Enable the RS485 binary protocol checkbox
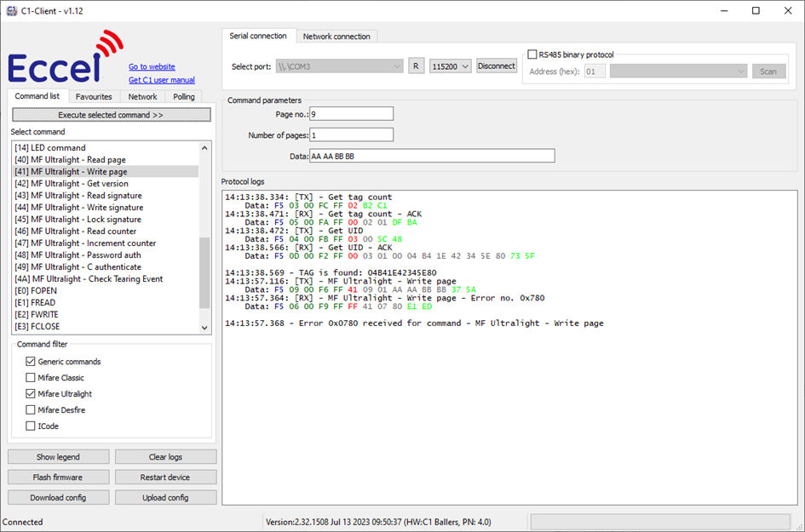This screenshot has height=532, width=805. click(x=532, y=54)
